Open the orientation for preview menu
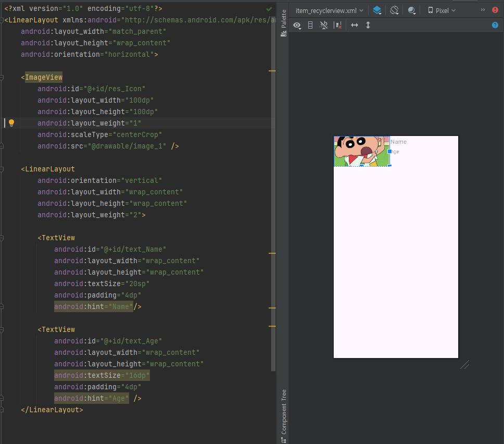This screenshot has width=504, height=444. (394, 10)
